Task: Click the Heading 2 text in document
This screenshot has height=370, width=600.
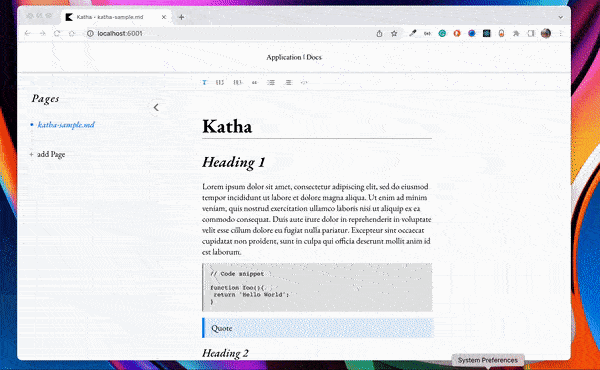Action: [225, 353]
